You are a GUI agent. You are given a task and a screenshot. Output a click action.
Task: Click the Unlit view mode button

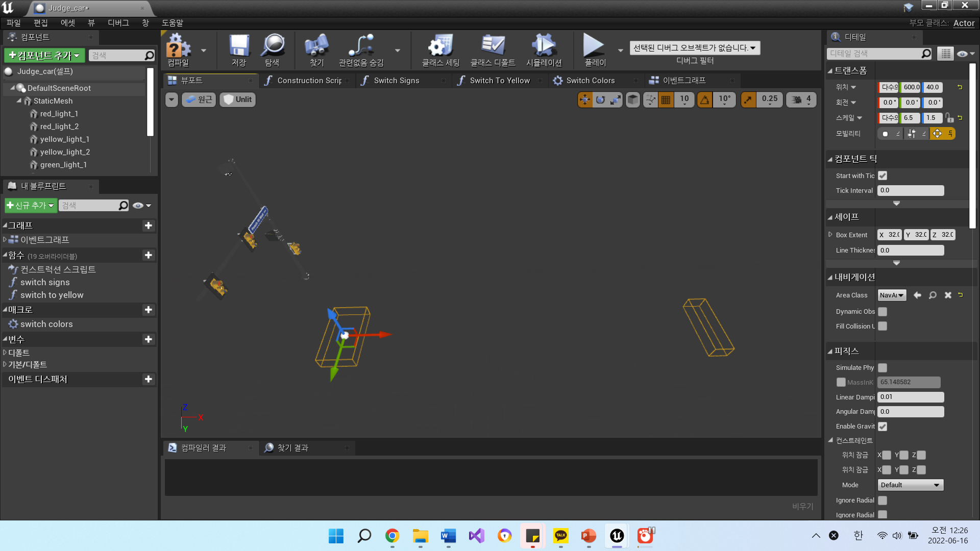pyautogui.click(x=238, y=99)
